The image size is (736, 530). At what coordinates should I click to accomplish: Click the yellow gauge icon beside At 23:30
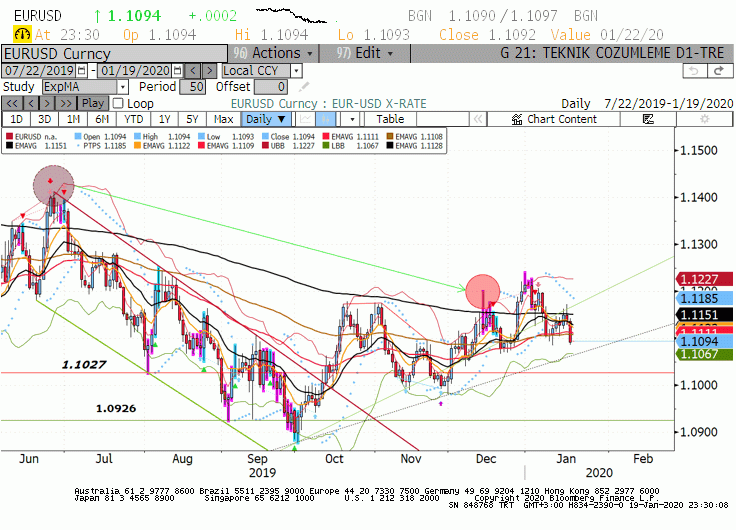coord(23,34)
